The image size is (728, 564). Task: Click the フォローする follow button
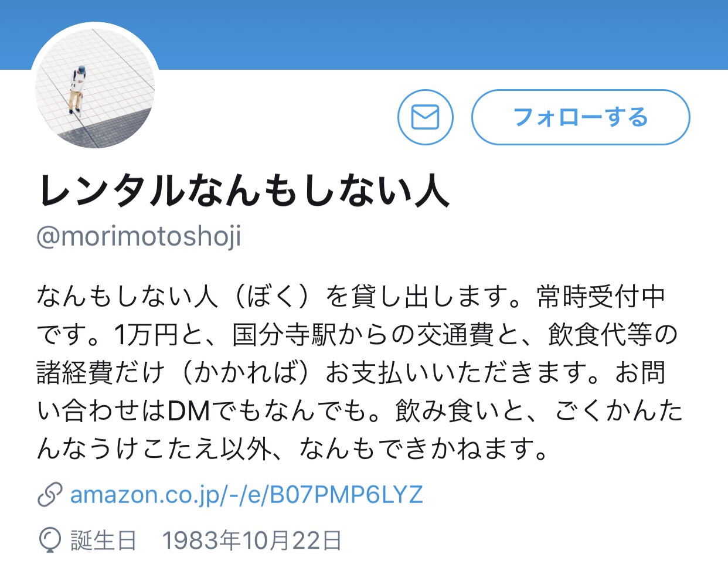pyautogui.click(x=580, y=117)
